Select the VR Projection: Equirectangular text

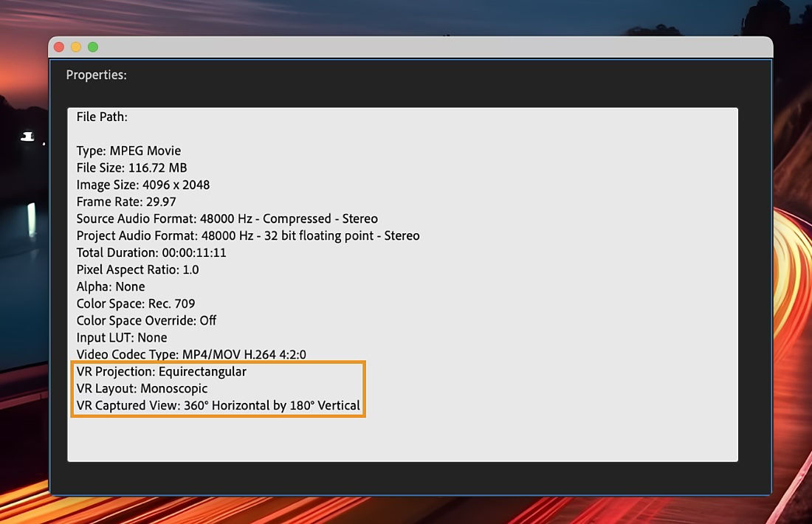coord(160,371)
